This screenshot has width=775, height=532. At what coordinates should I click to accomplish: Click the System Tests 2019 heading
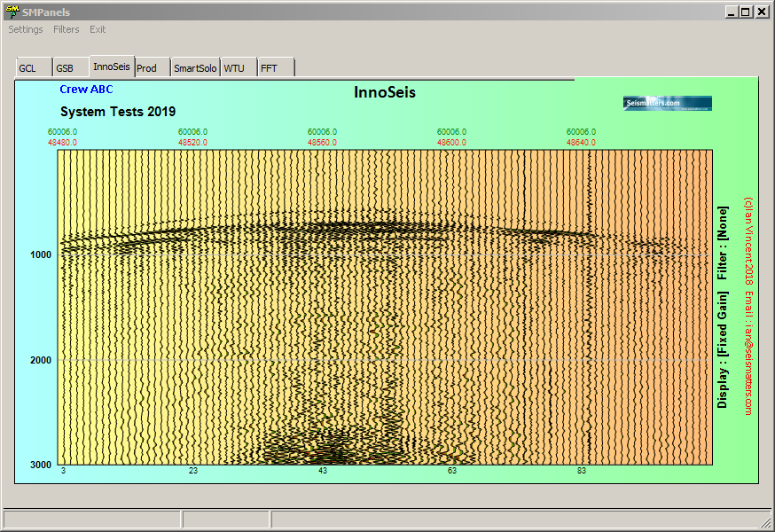[118, 112]
